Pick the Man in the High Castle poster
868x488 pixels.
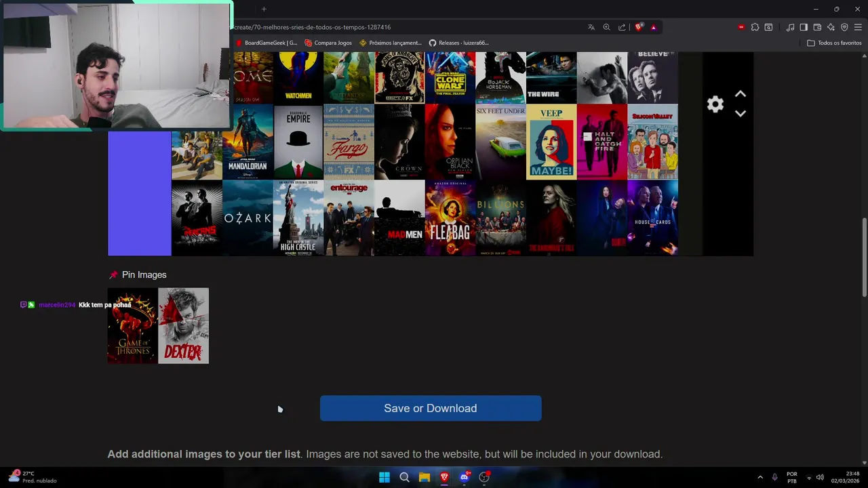(298, 218)
